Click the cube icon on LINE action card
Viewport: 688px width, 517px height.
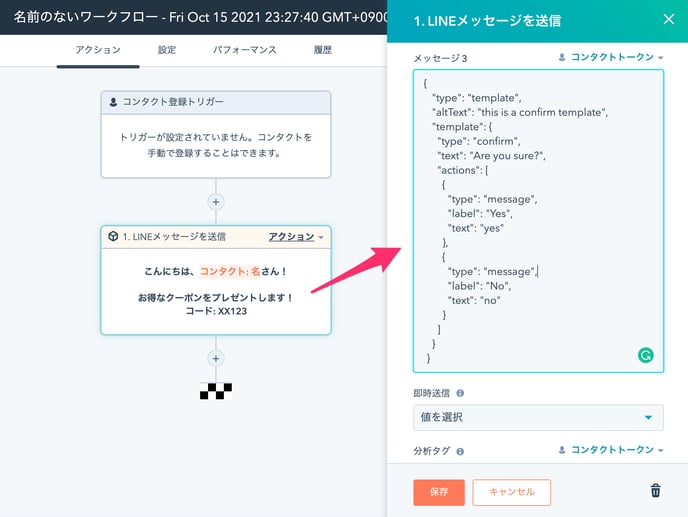[113, 237]
